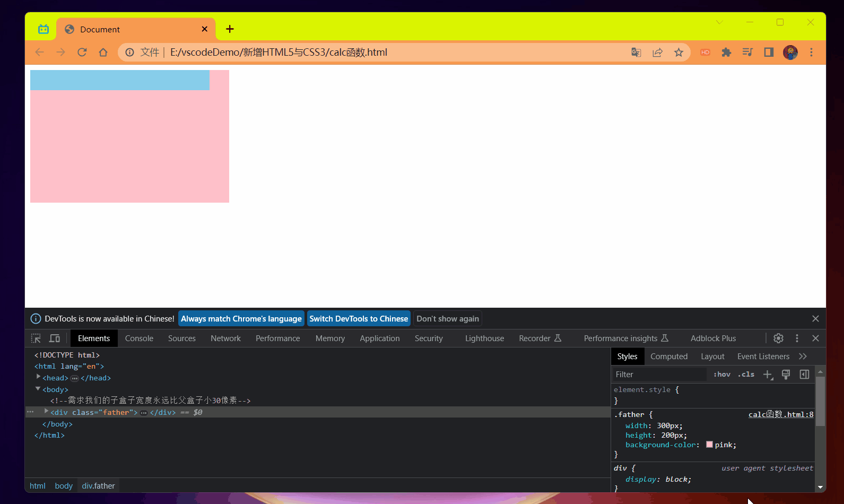
Task: Open DevTools customize three-dot menu
Action: 797,338
